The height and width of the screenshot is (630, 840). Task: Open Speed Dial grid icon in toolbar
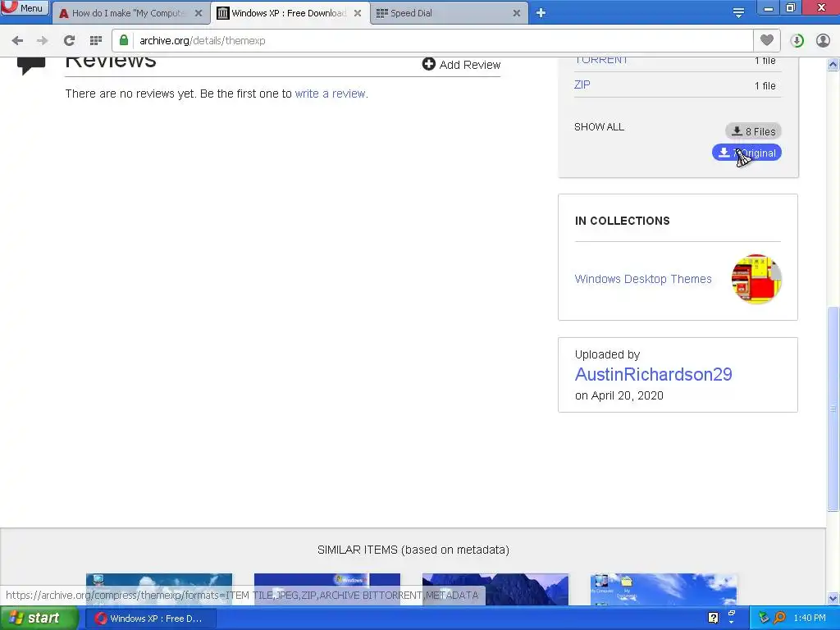pos(96,41)
